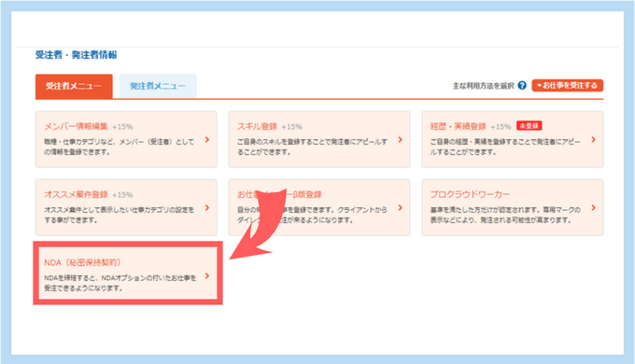
Task: Click the 主な利用方法を選択 label
Action: (483, 86)
